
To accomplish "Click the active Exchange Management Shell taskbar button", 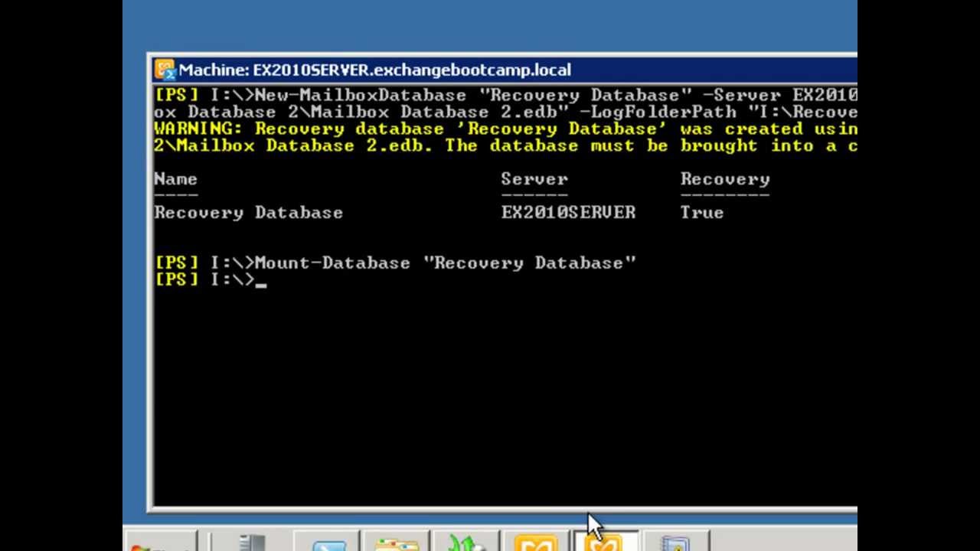I will click(x=606, y=542).
